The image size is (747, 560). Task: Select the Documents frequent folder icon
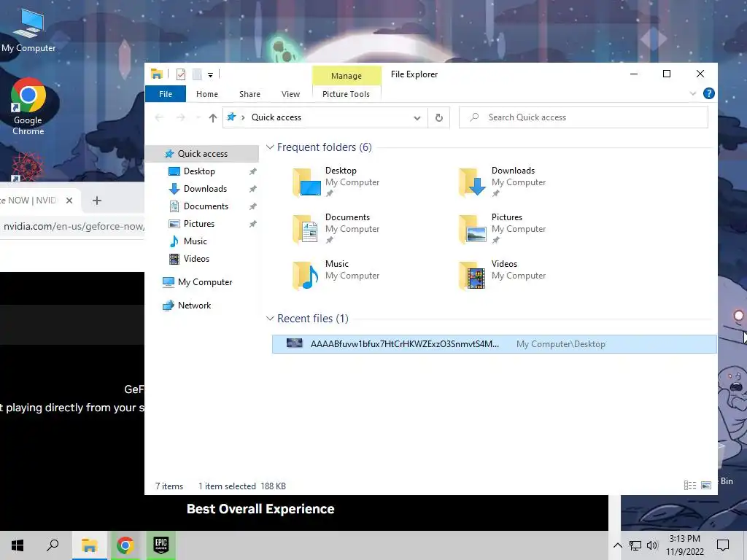(x=306, y=228)
